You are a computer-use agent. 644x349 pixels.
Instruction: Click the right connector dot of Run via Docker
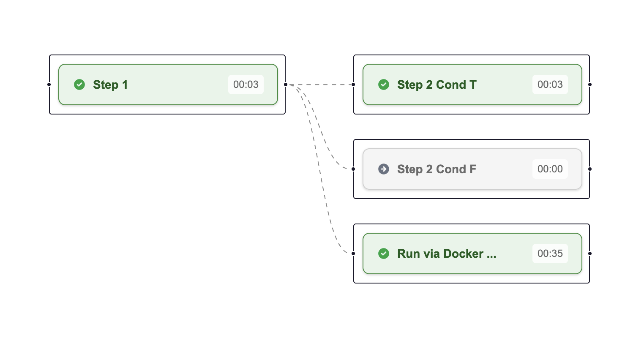(x=590, y=254)
